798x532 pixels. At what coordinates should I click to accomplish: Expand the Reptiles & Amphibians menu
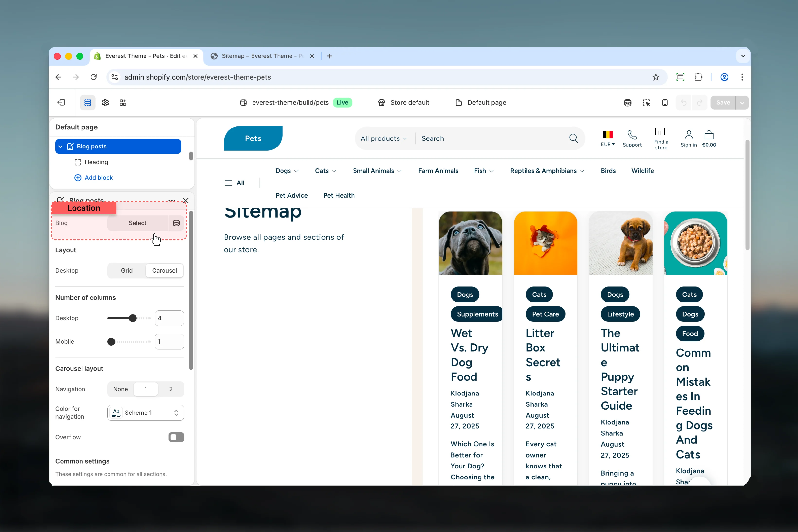[x=547, y=171]
